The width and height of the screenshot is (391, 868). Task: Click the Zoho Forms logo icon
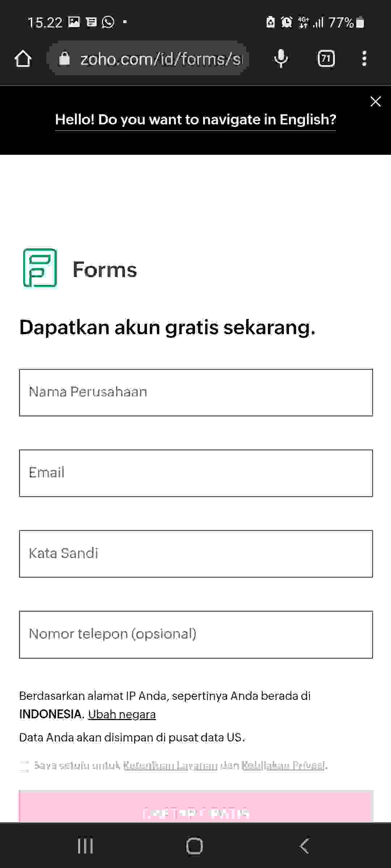click(40, 268)
